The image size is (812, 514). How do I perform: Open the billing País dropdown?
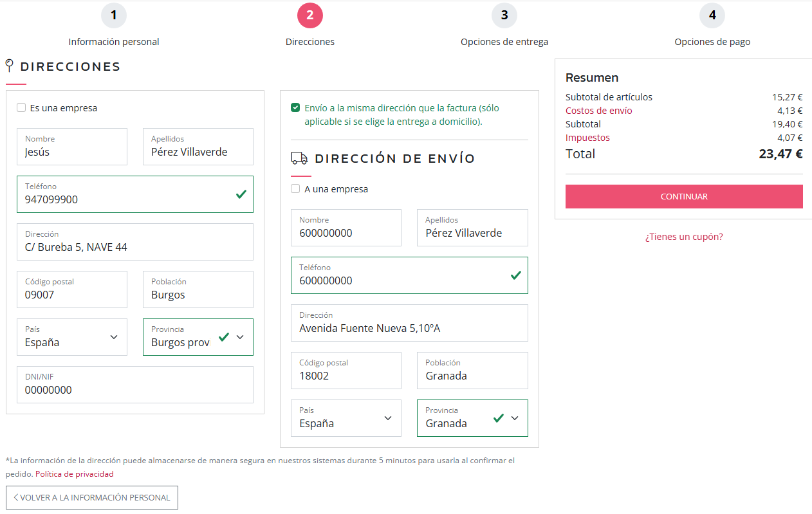tap(71, 337)
